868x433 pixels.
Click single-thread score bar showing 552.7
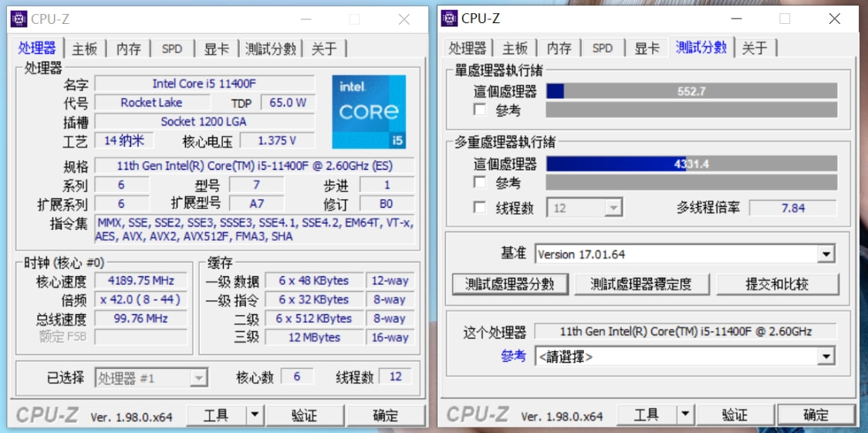(692, 91)
